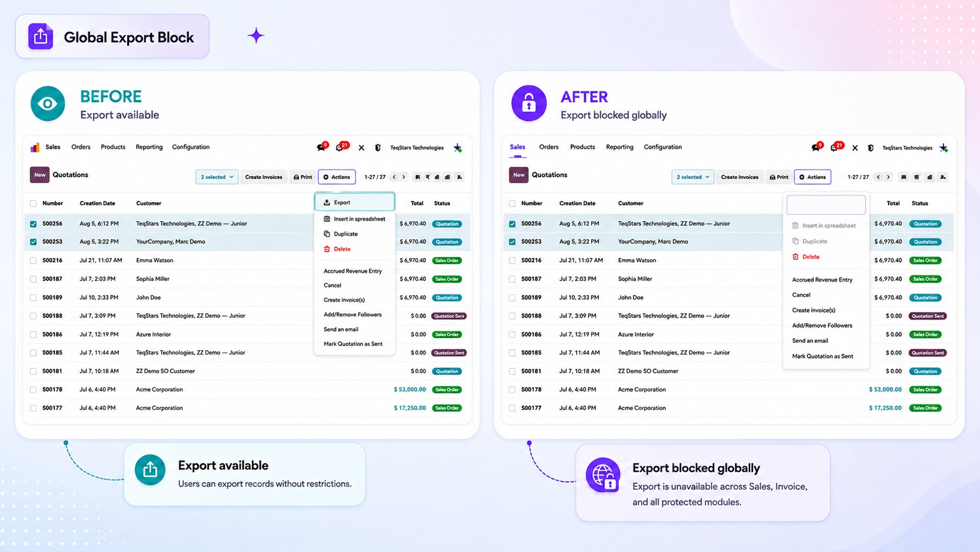Viewport: 980px width, 552px height.
Task: Choose Delete in the AFTER Actions menu
Action: point(806,257)
